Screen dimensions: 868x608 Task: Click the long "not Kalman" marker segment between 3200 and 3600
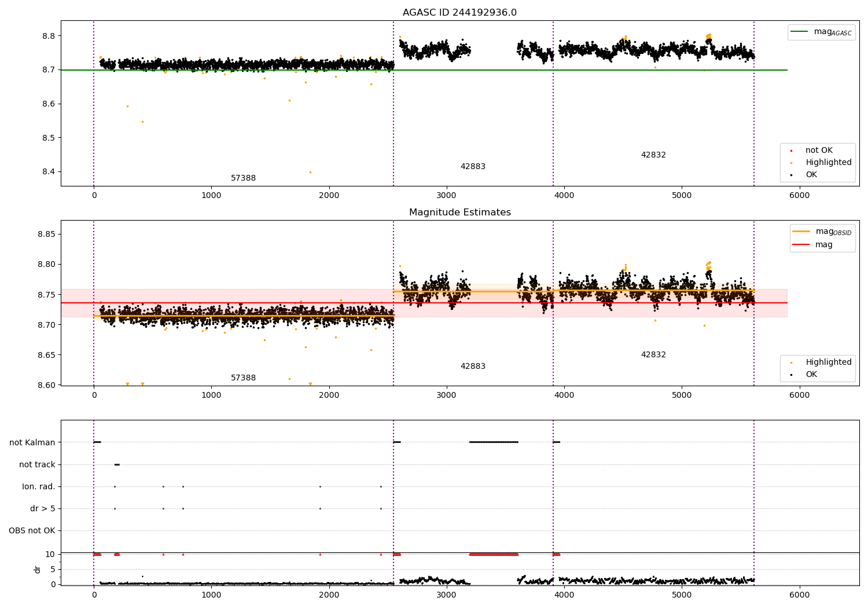pos(494,442)
